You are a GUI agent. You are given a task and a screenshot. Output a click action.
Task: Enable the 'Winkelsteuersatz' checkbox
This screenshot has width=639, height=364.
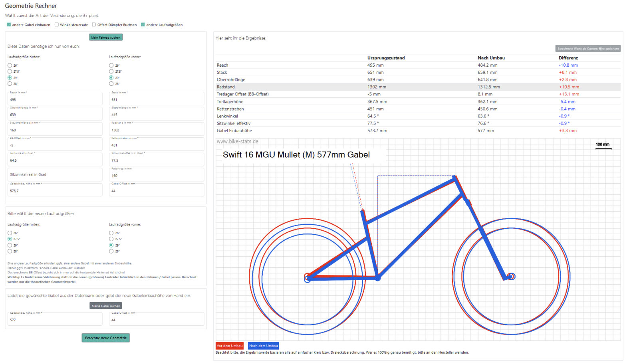57,25
